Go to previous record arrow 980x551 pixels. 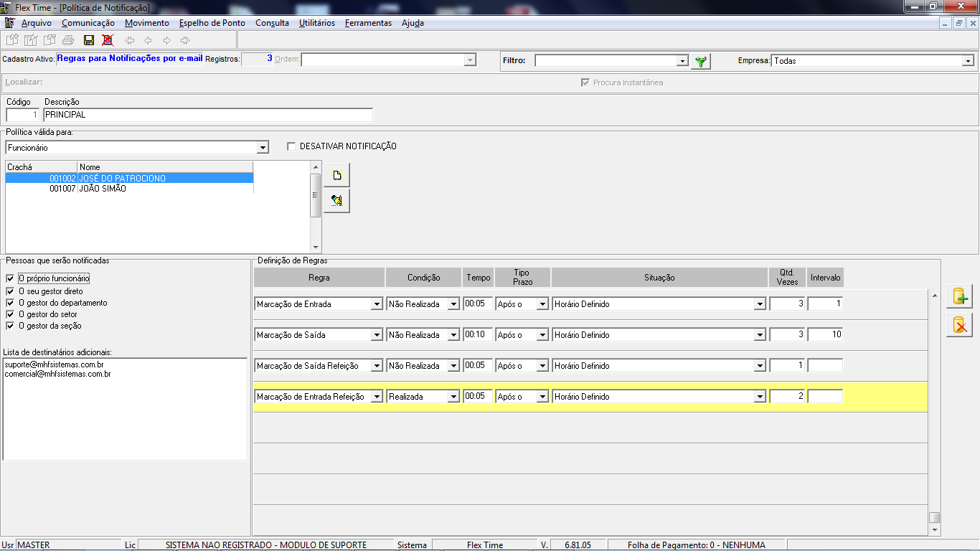[148, 40]
